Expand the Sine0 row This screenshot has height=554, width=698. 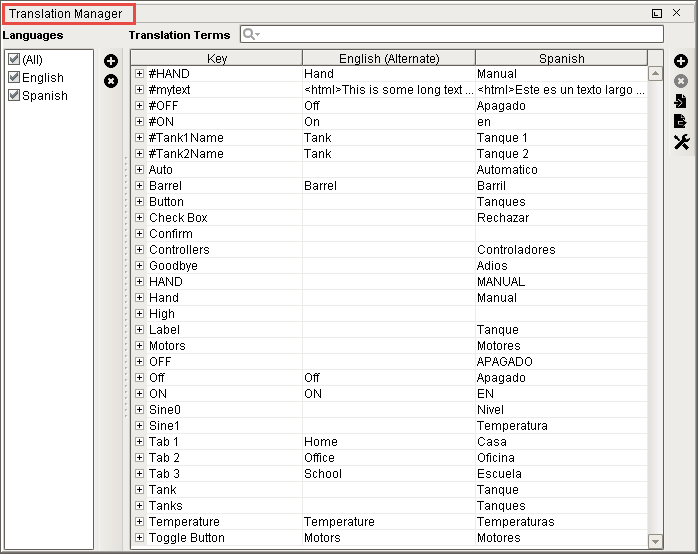tap(139, 410)
